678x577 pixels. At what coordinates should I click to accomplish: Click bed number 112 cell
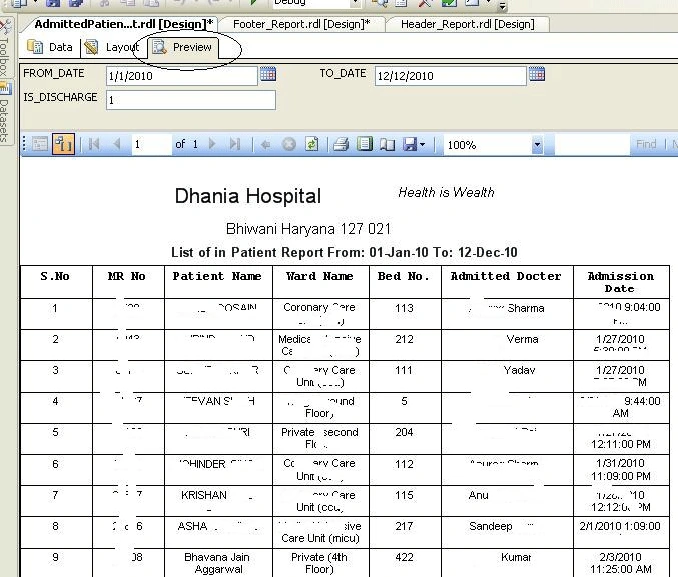click(405, 470)
